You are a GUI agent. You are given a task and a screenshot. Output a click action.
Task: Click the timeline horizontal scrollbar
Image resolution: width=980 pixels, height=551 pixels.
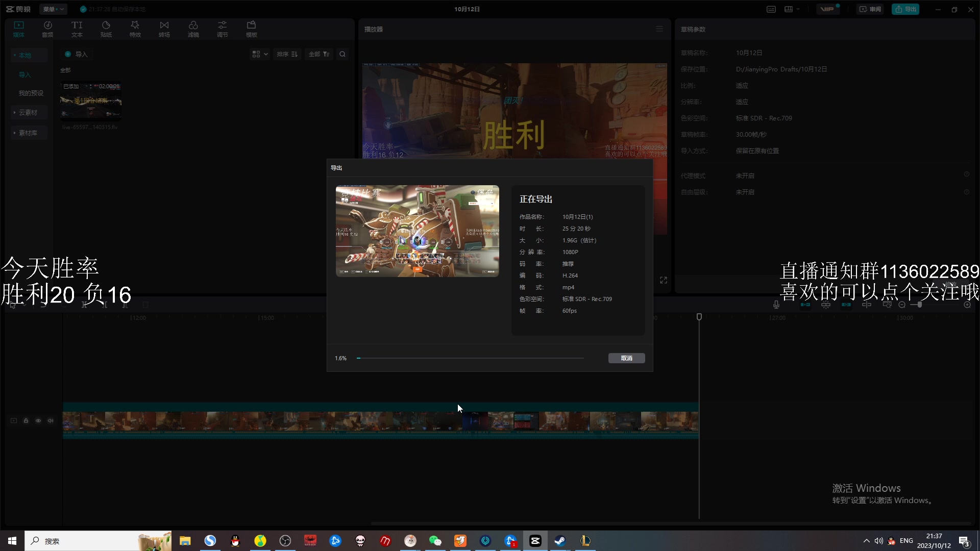coord(671,523)
